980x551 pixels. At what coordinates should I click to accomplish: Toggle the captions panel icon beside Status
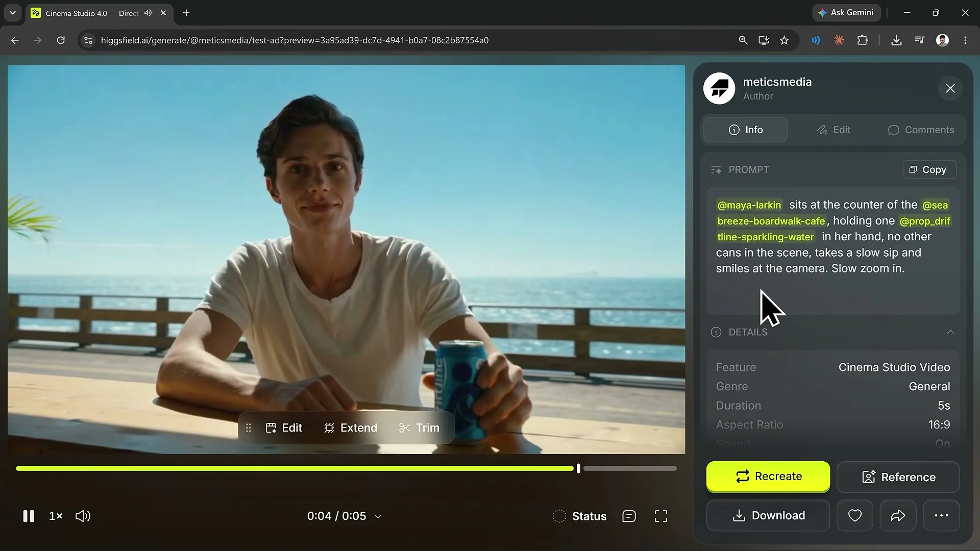(629, 516)
